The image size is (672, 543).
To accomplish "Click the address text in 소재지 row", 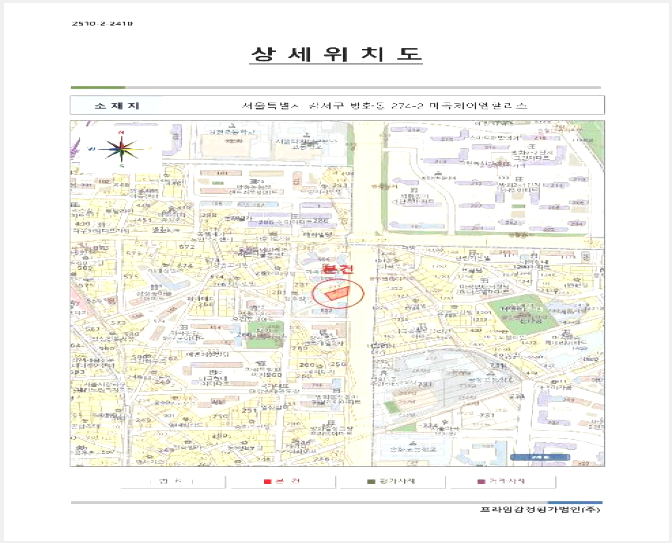I will coord(384,105).
